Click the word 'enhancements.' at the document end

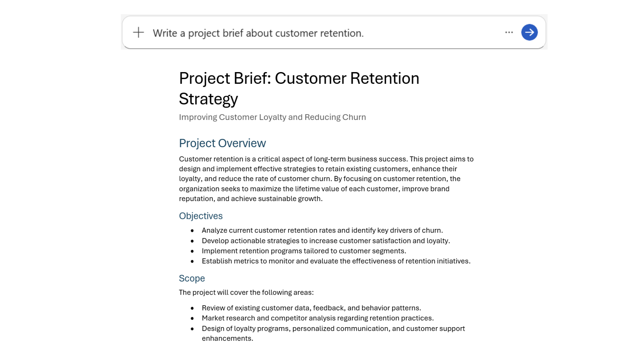(227, 339)
